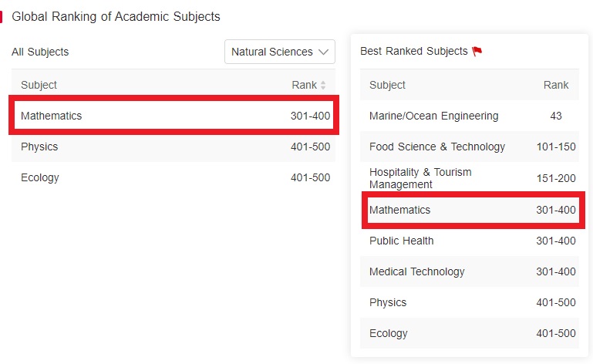Click the Rank sort arrows icon
The width and height of the screenshot is (593, 364).
(323, 85)
